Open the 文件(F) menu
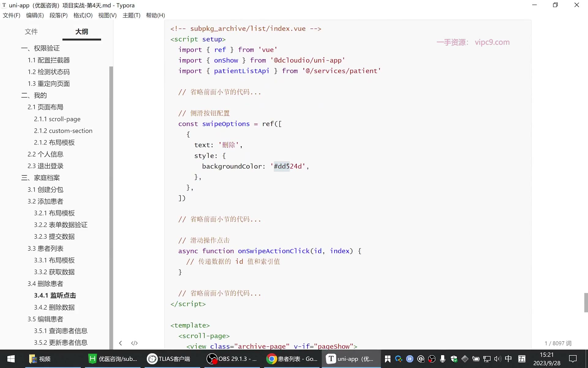This screenshot has height=368, width=588. pyautogui.click(x=11, y=15)
